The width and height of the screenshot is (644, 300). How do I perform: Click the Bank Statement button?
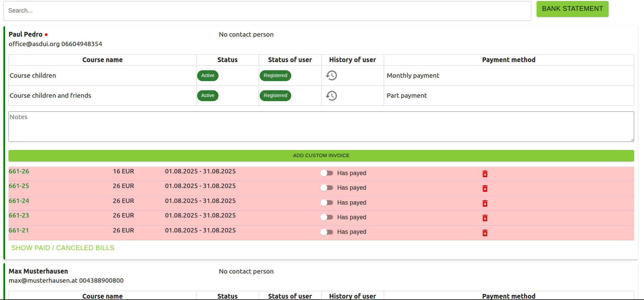tap(572, 9)
